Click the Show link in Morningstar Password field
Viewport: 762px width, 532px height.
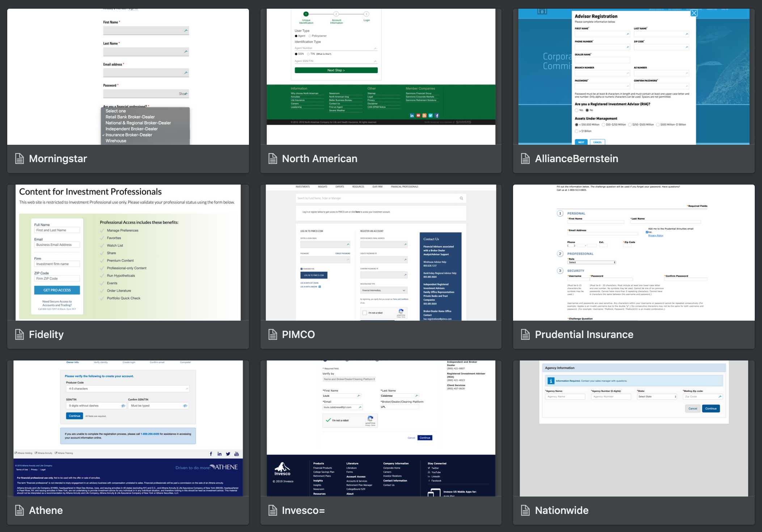pos(182,94)
